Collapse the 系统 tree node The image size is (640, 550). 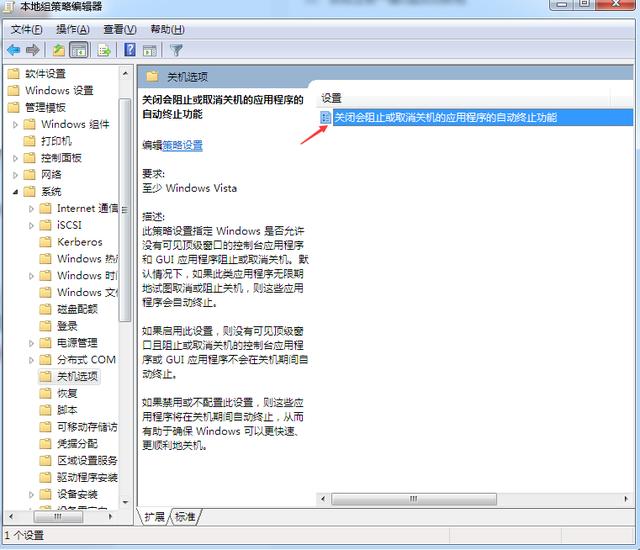[16, 192]
